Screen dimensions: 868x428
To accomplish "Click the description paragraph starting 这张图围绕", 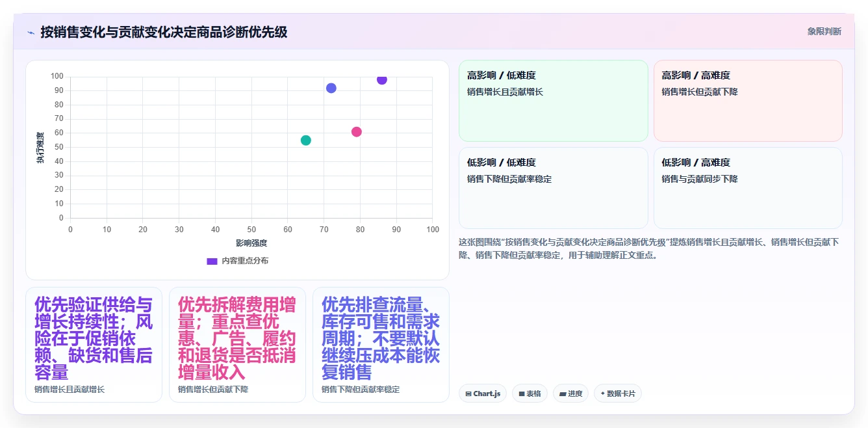I will tap(650, 248).
